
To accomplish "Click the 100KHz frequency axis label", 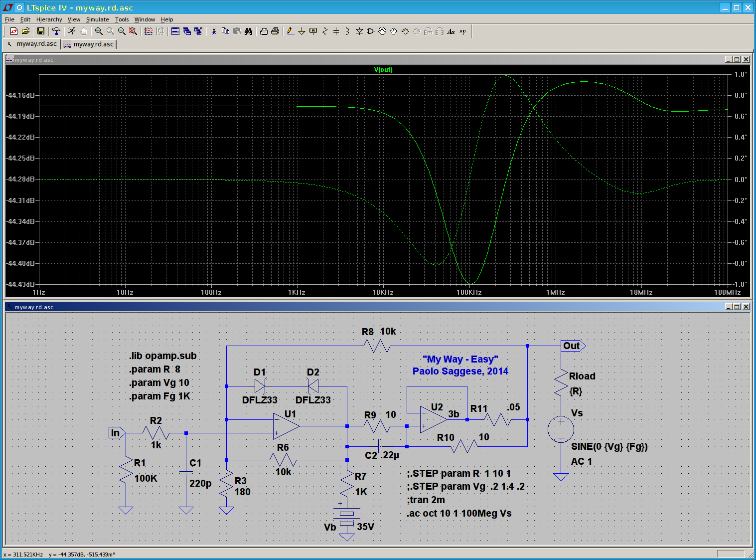I will 469,292.
